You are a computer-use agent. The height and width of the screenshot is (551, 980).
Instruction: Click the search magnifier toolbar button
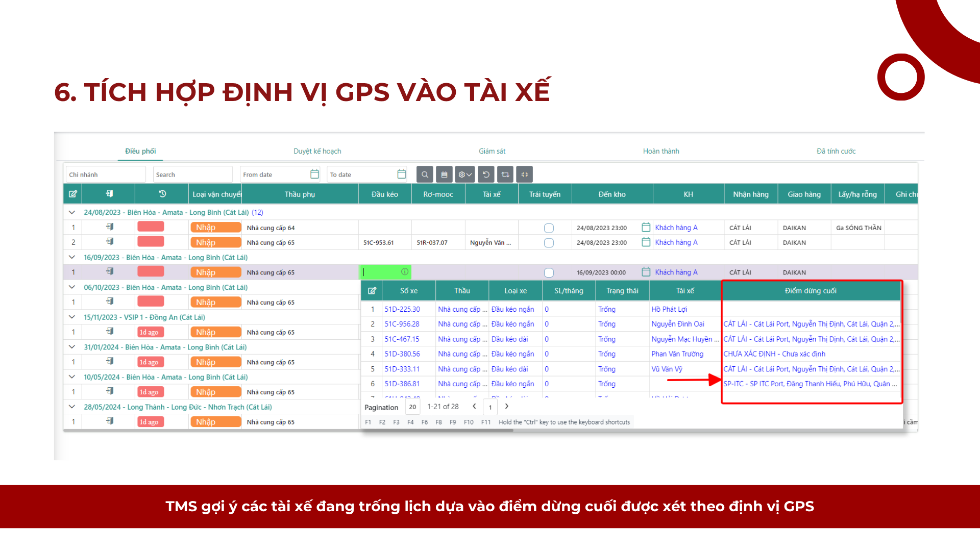pos(425,174)
